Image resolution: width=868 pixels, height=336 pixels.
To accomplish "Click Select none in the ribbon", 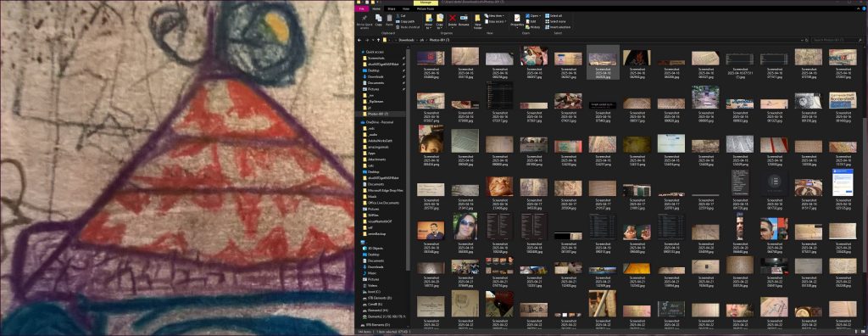I will point(555,21).
